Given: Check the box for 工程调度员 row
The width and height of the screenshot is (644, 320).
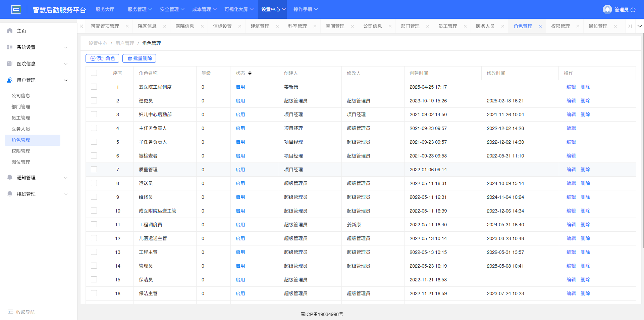Looking at the screenshot, I should point(94,224).
